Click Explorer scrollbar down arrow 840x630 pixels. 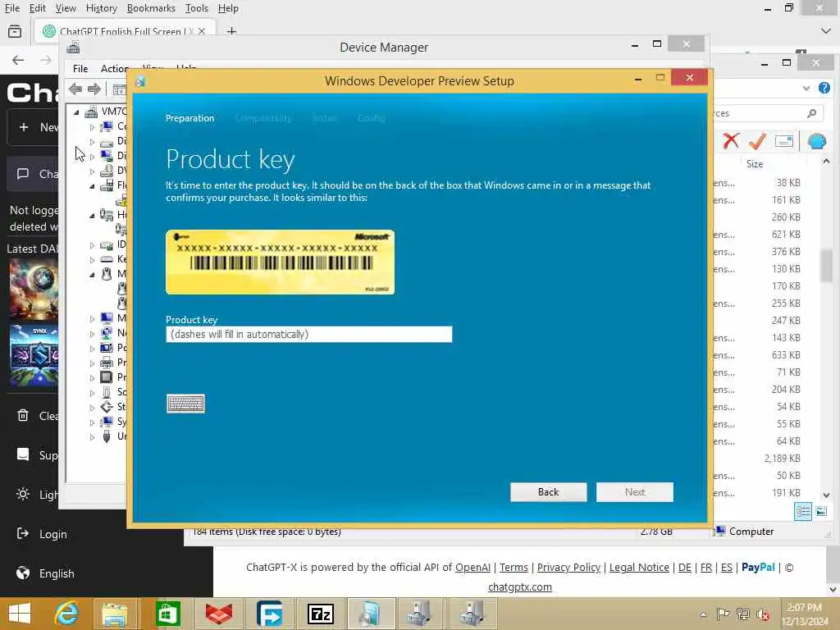(x=826, y=495)
